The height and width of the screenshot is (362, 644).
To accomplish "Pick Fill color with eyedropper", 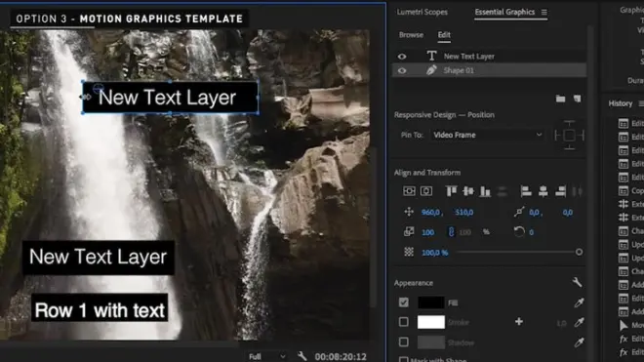I will point(579,302).
